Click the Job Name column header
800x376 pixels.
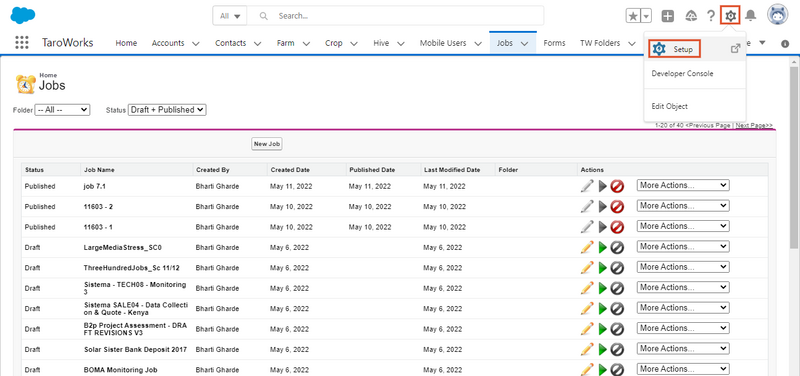(x=99, y=170)
